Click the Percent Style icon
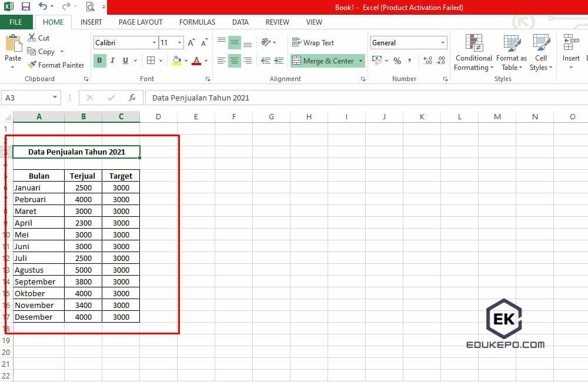 coord(397,61)
